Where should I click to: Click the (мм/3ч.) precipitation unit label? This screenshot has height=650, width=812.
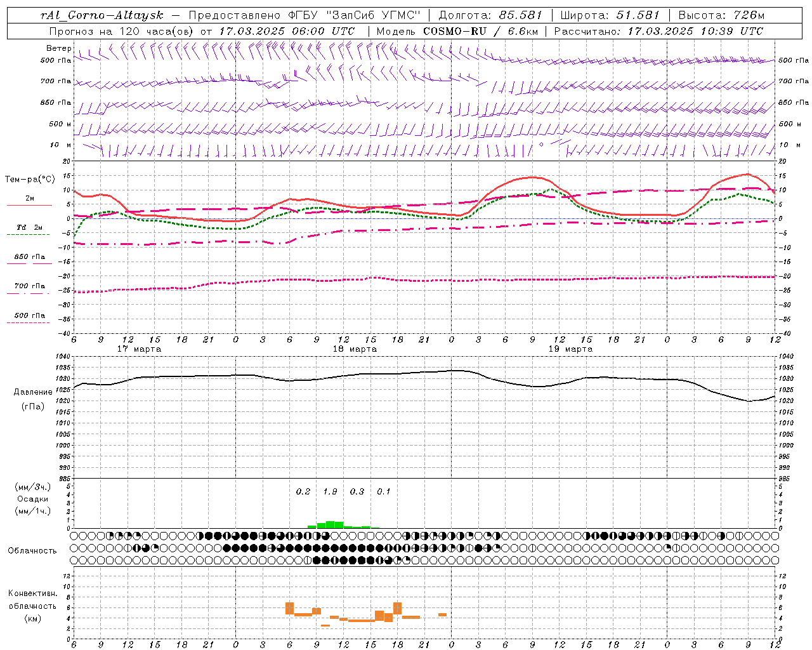33,487
